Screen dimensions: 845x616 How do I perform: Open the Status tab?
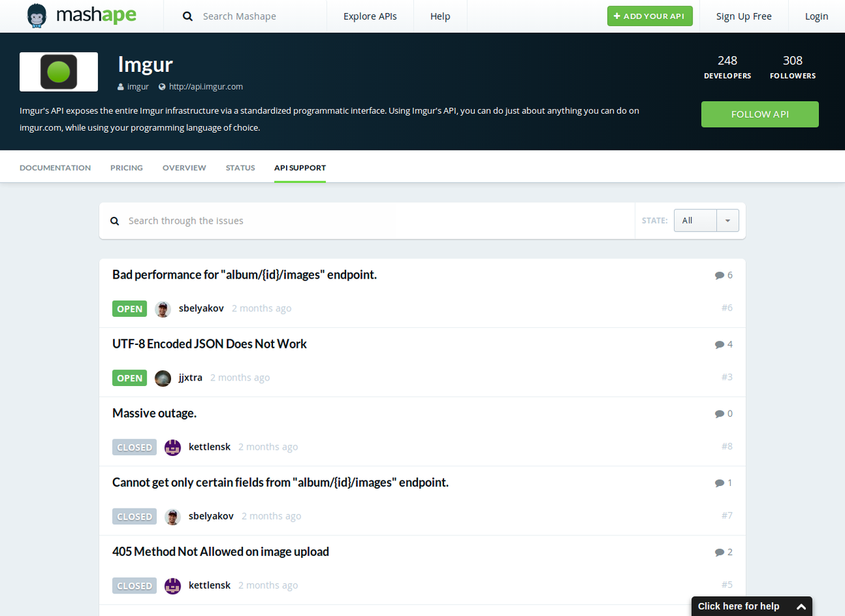(240, 168)
